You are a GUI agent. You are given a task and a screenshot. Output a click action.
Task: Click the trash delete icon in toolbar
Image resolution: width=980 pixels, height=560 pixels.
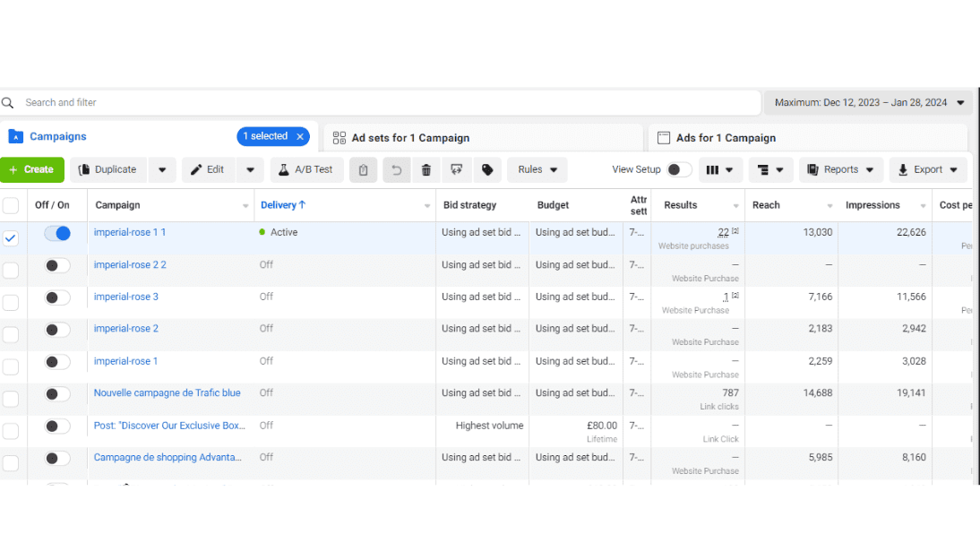pyautogui.click(x=426, y=170)
